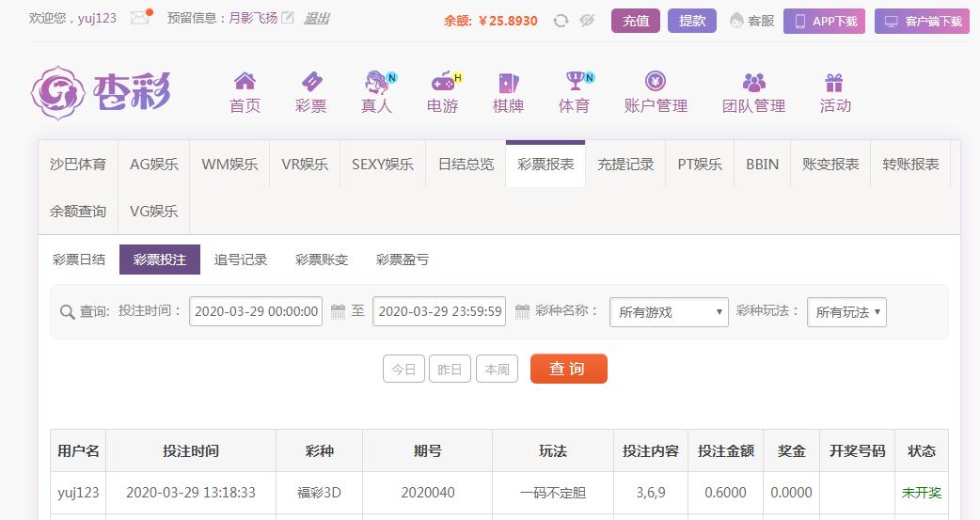The width and height of the screenshot is (980, 520).
Task: Refresh the balance amount
Action: coord(561,21)
